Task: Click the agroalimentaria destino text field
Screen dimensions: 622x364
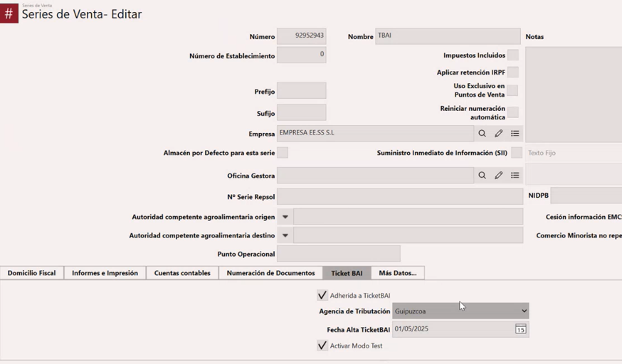Action: pos(408,235)
